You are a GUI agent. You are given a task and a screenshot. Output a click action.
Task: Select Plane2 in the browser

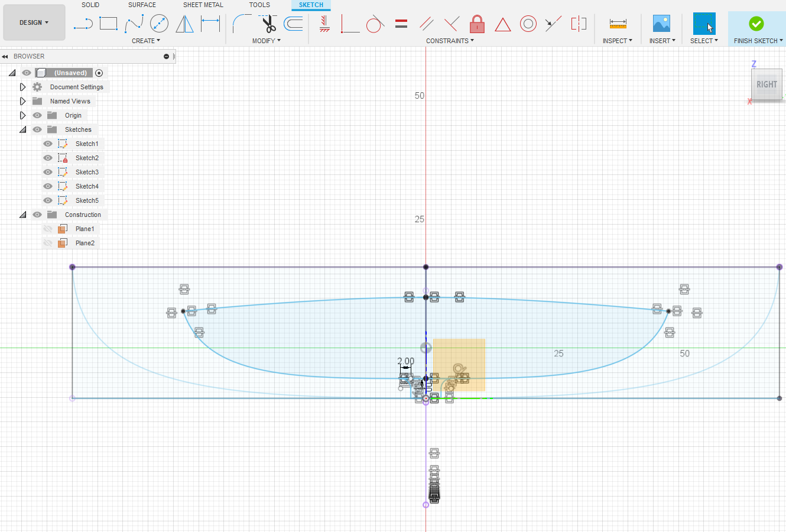(85, 243)
